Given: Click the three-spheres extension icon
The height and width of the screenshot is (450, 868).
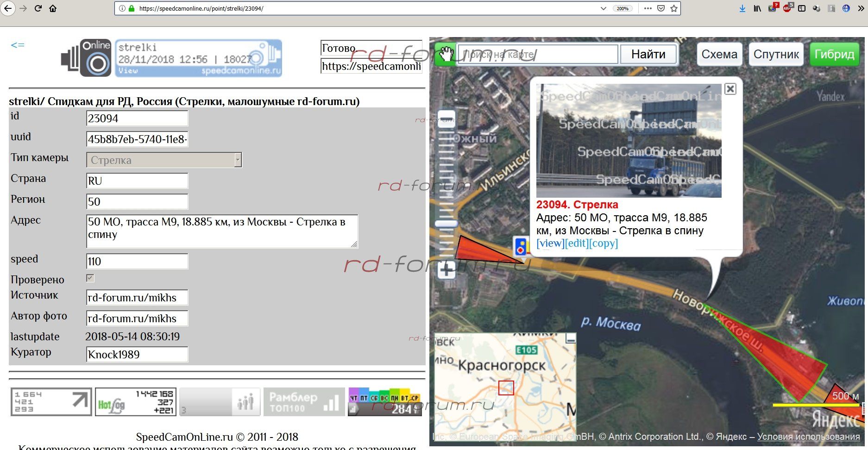Looking at the screenshot, I should [x=817, y=8].
